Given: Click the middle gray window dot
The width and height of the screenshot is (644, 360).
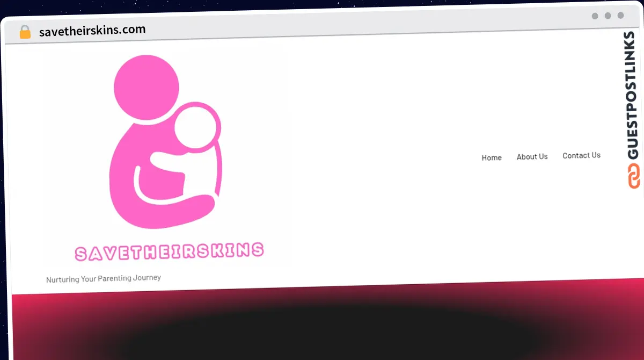Looking at the screenshot, I should click(x=608, y=16).
